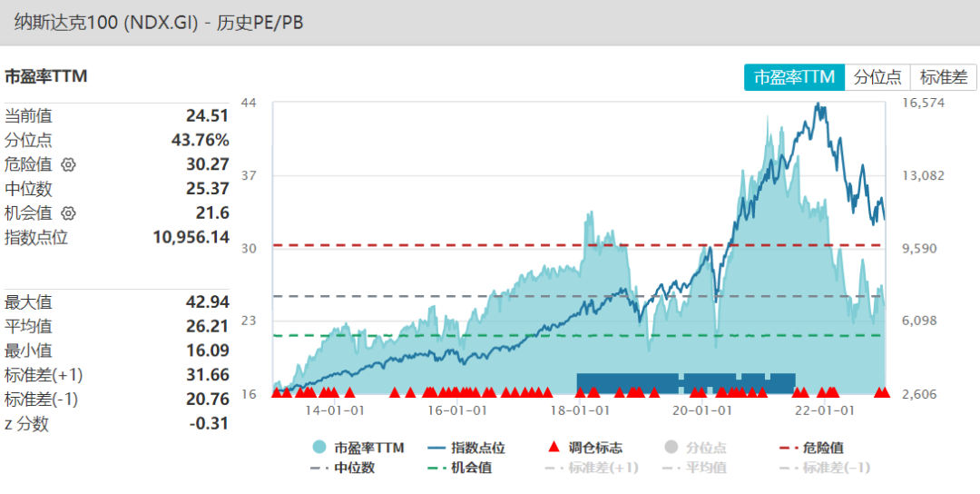
Task: Toggle the 危险值 legend line
Action: (811, 447)
